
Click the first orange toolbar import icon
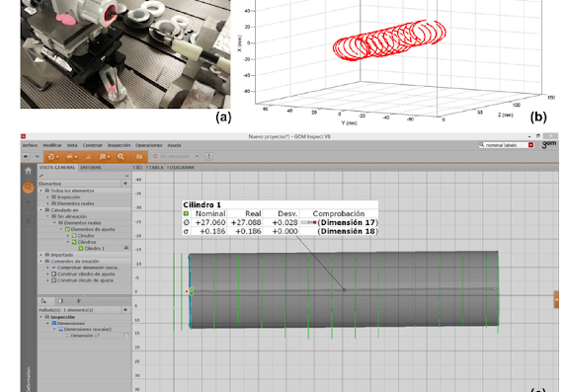click(x=53, y=156)
